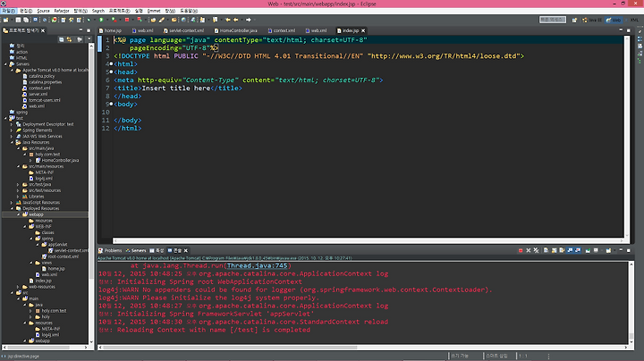Expand the Deployment Descriptor: test node
The image size is (644, 361).
[x=12, y=124]
